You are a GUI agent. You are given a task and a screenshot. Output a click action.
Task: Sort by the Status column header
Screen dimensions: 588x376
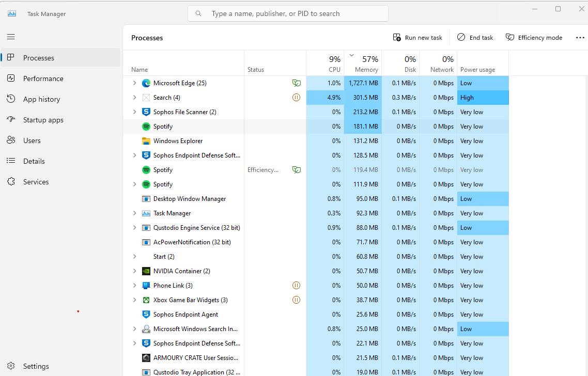click(x=275, y=64)
